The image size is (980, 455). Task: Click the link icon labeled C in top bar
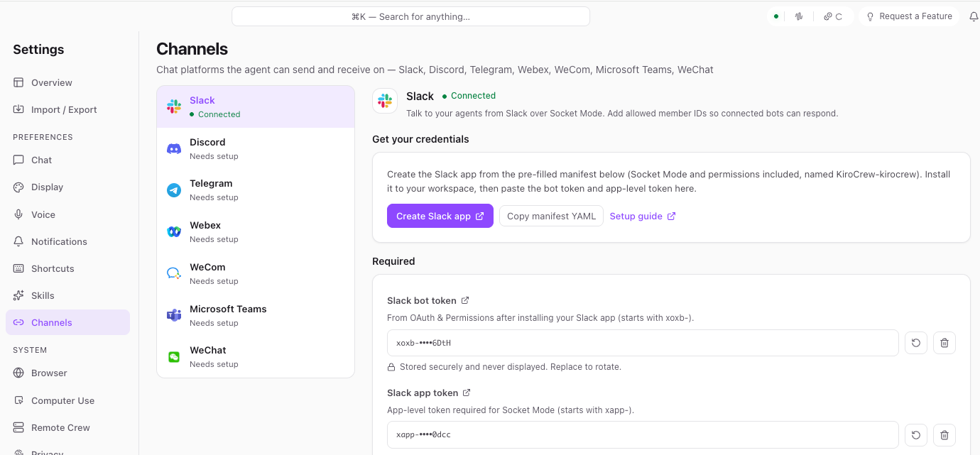833,16
